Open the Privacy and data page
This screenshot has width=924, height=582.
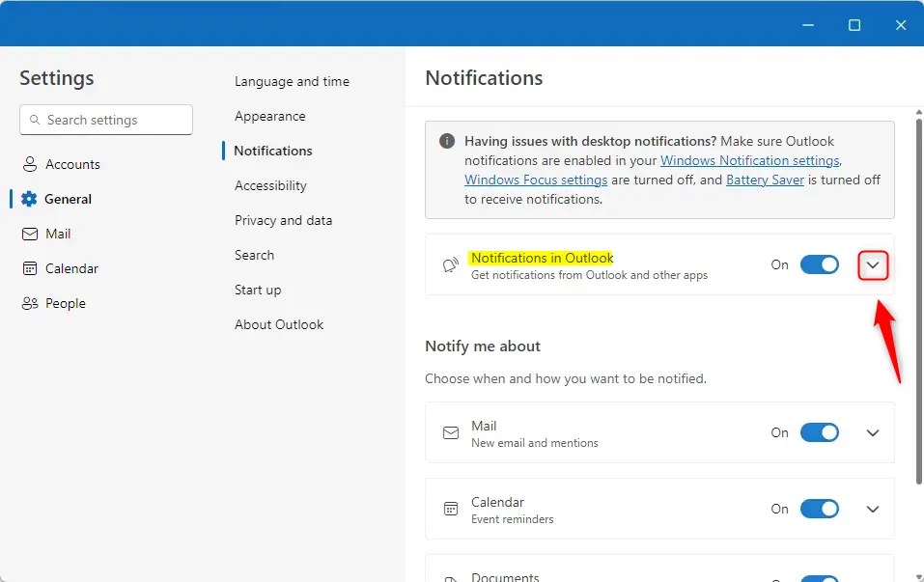(283, 220)
